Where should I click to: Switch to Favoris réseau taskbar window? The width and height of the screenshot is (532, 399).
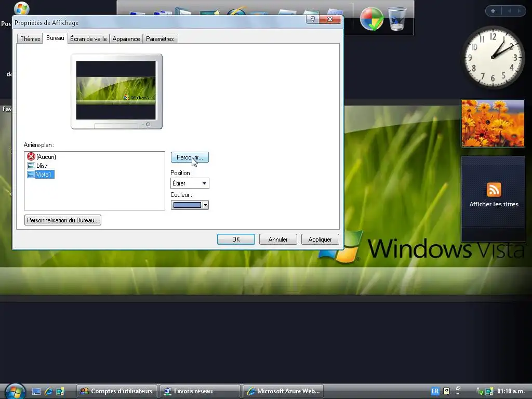[x=200, y=391]
